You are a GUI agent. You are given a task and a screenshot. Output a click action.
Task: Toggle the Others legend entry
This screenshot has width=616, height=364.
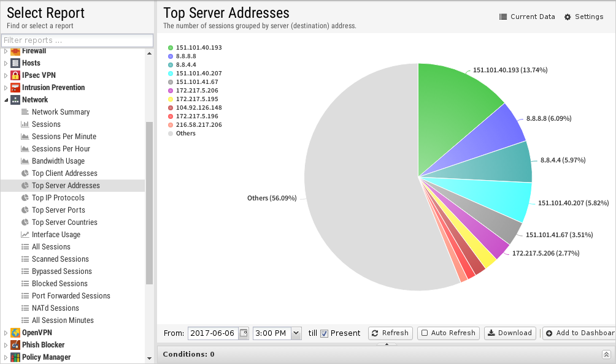182,134
